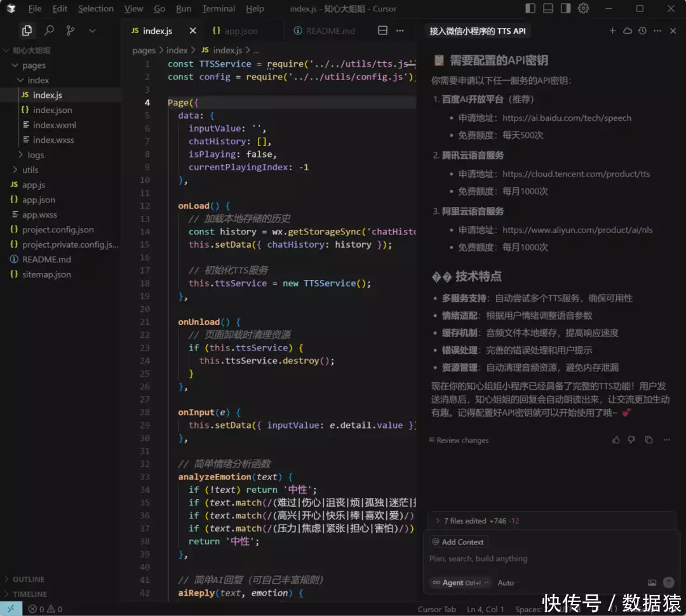Click the Cursor logo in the title bar
This screenshot has width=686, height=616.
pos(11,9)
